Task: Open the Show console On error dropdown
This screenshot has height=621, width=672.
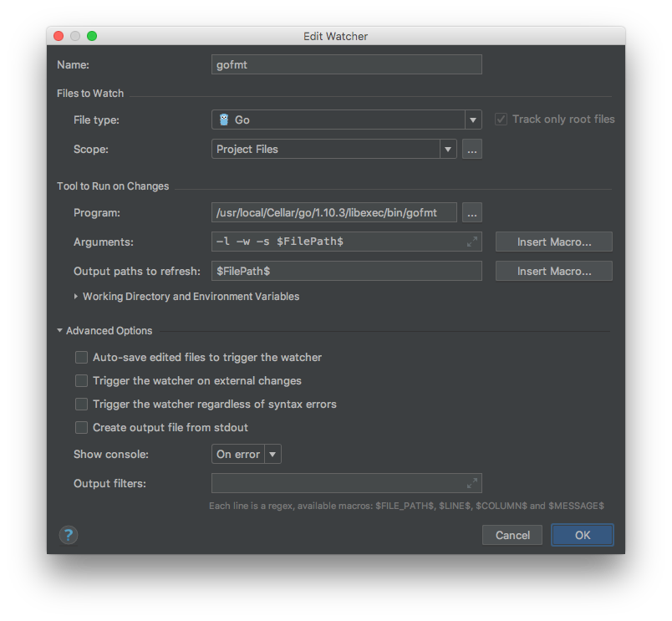Action: [247, 454]
